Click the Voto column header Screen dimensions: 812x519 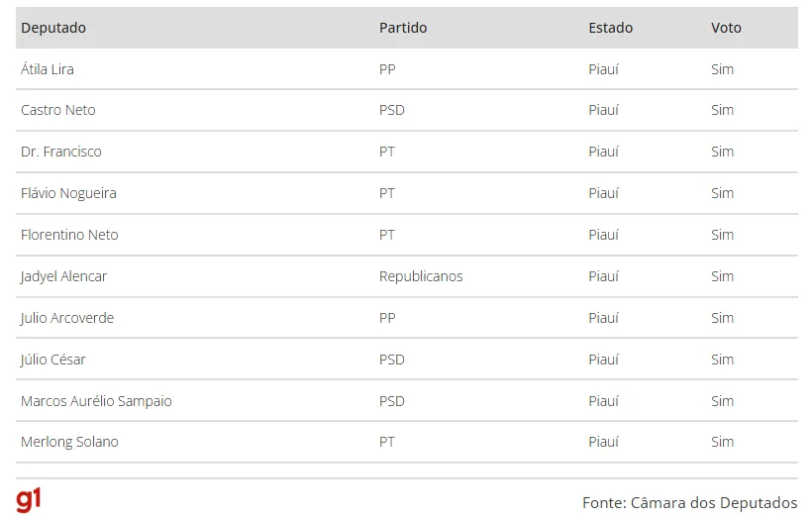click(x=726, y=28)
